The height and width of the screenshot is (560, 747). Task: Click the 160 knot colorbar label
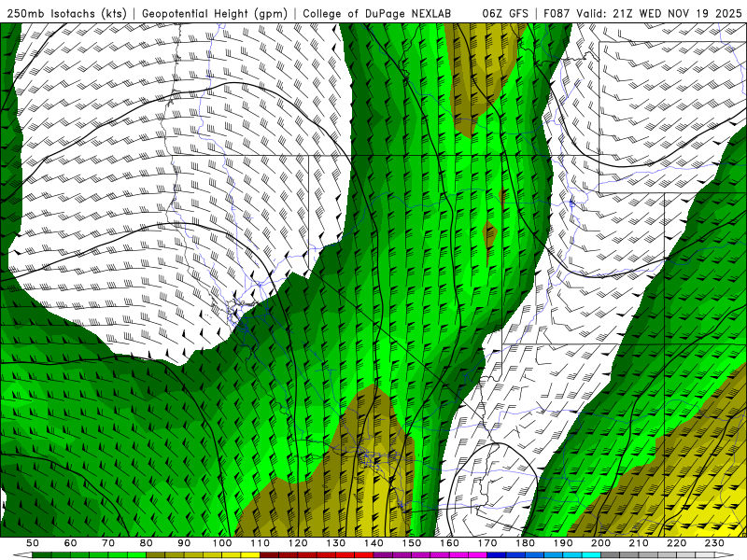450,543
